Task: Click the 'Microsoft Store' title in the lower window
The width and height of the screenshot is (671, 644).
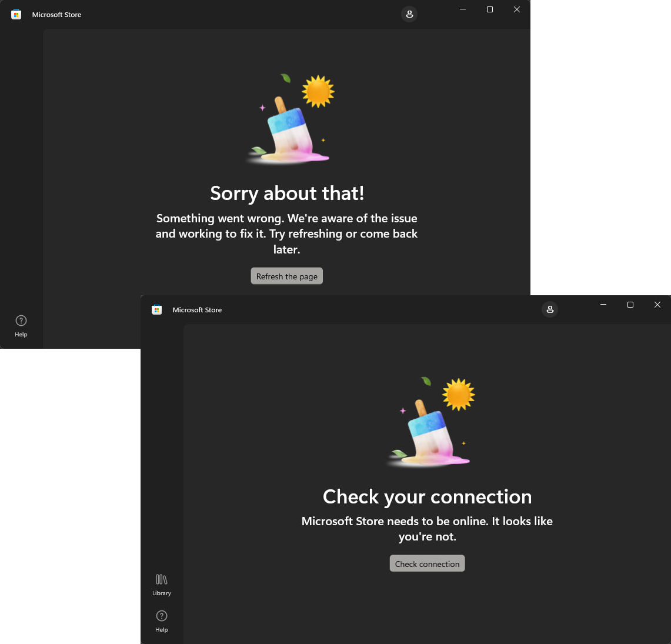Action: (197, 310)
